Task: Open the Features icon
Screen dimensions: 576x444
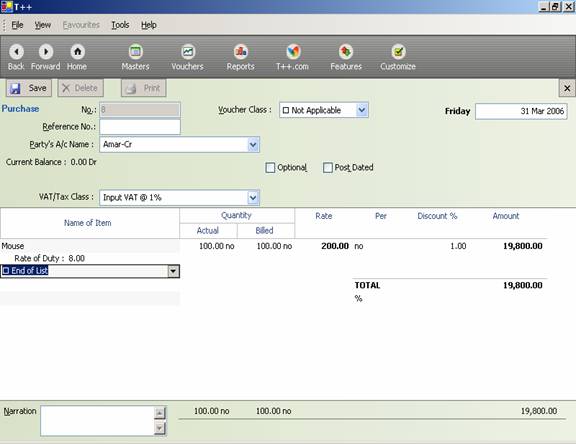Action: click(346, 52)
